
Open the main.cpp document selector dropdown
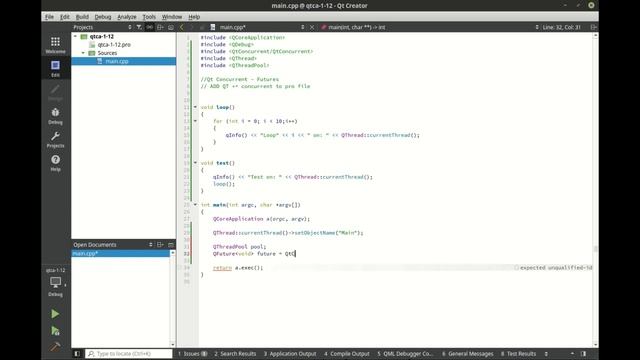click(x=302, y=27)
